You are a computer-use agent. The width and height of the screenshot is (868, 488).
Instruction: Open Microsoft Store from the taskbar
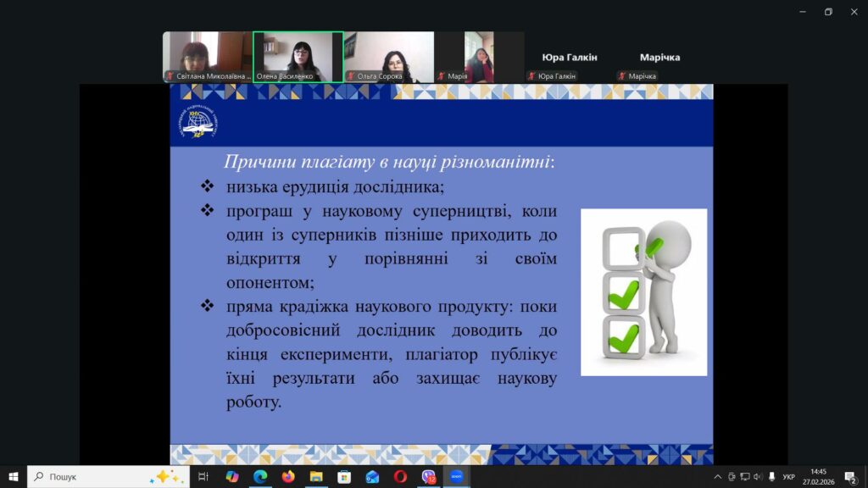pyautogui.click(x=344, y=477)
